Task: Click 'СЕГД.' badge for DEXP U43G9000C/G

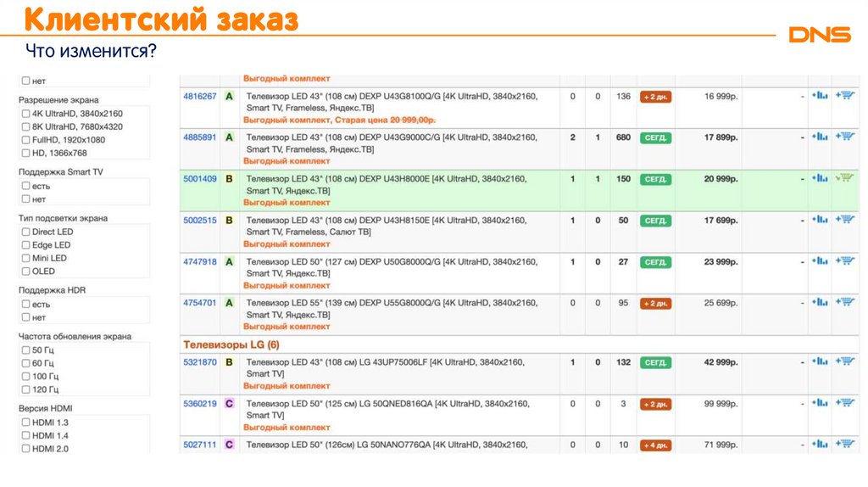Action: point(655,138)
